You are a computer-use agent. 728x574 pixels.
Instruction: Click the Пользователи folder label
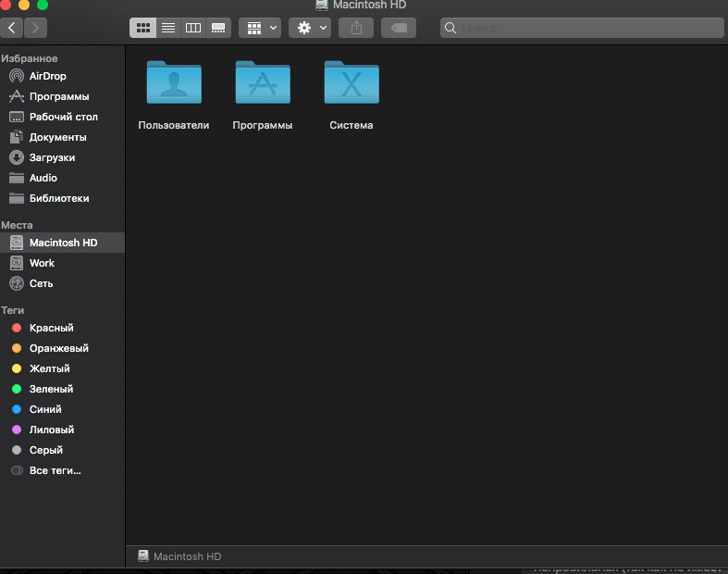click(x=174, y=125)
